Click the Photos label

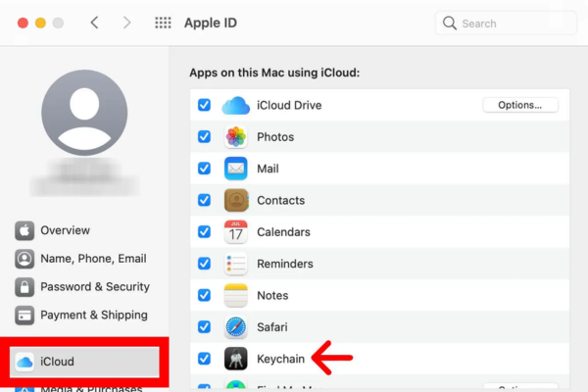click(275, 137)
